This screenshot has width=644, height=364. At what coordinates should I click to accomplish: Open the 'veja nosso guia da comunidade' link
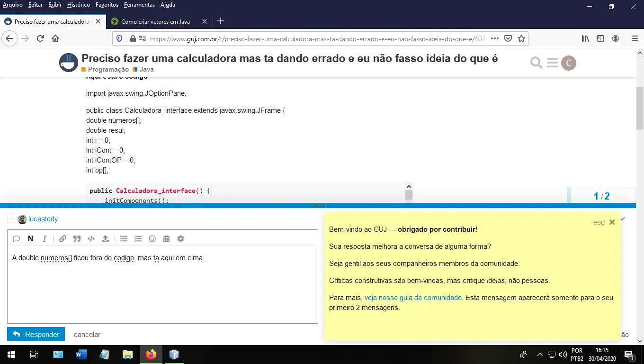(413, 298)
